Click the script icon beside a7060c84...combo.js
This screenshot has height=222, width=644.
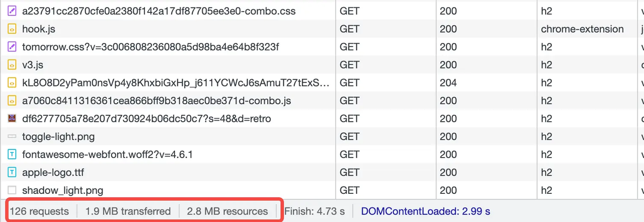click(x=12, y=101)
